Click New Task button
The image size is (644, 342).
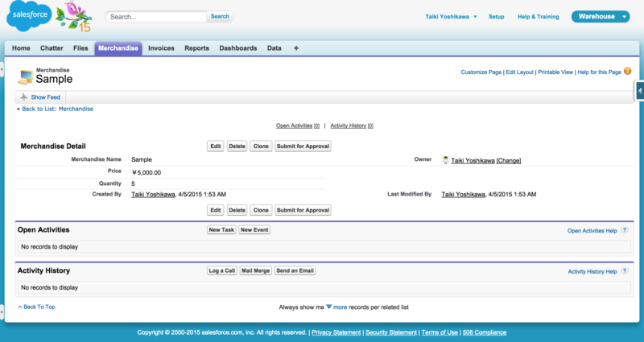pos(221,230)
